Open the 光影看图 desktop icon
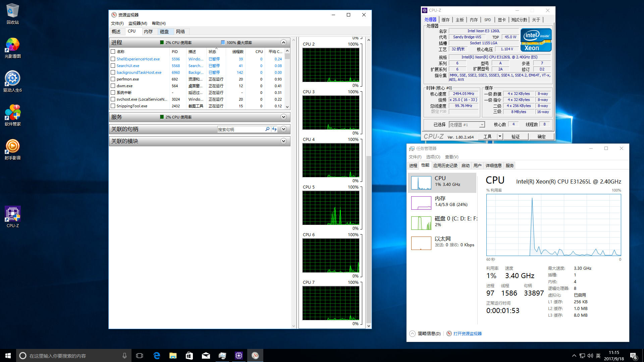This screenshot has height=362, width=644. [x=12, y=45]
